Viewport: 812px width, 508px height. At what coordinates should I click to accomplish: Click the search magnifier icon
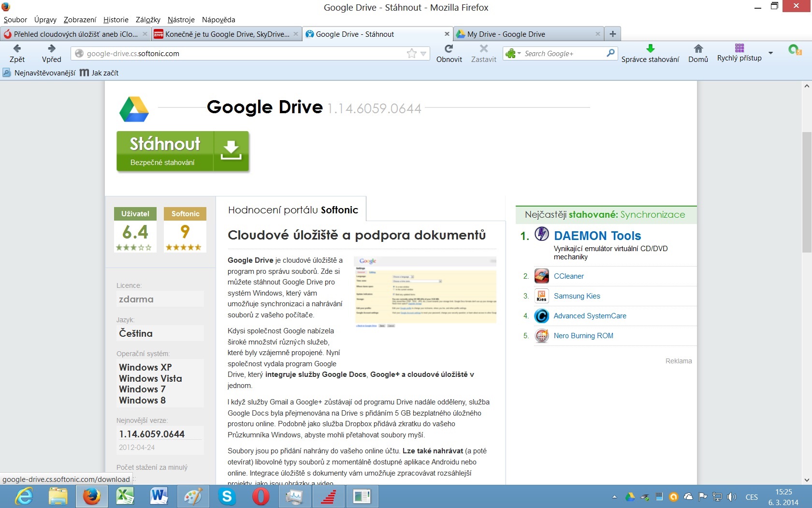[610, 53]
